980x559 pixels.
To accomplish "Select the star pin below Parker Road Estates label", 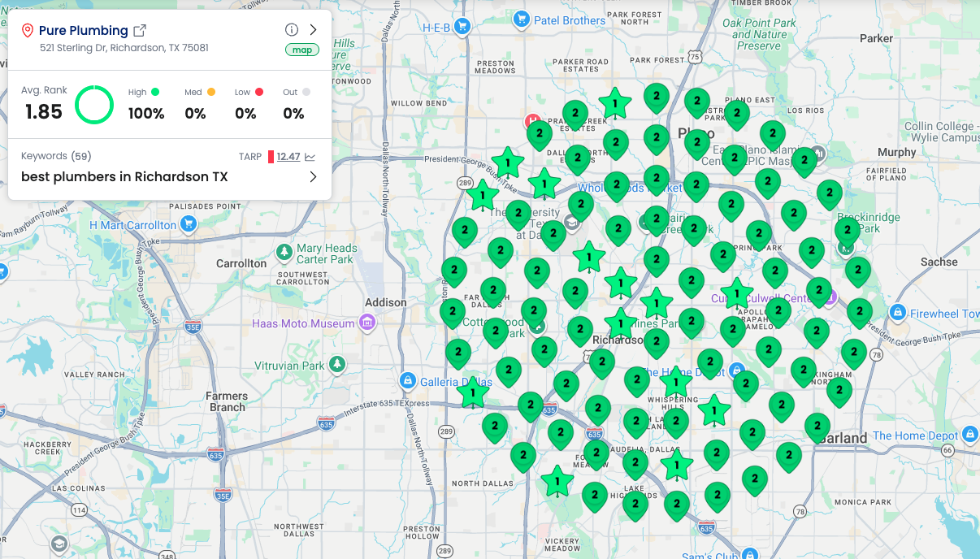I will tap(616, 103).
